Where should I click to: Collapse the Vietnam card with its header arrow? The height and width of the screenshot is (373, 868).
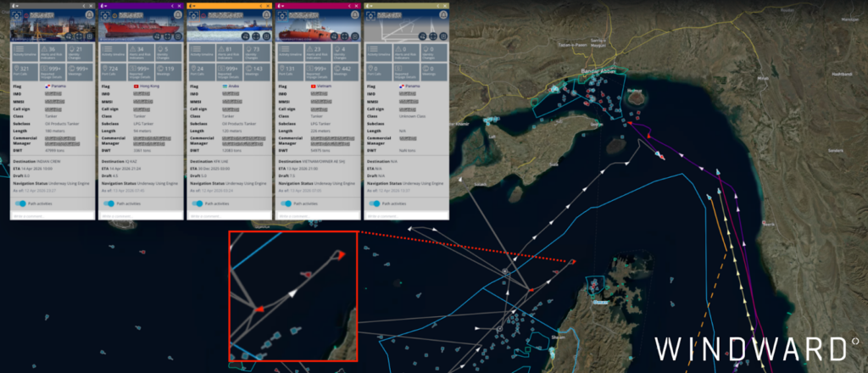click(x=349, y=6)
